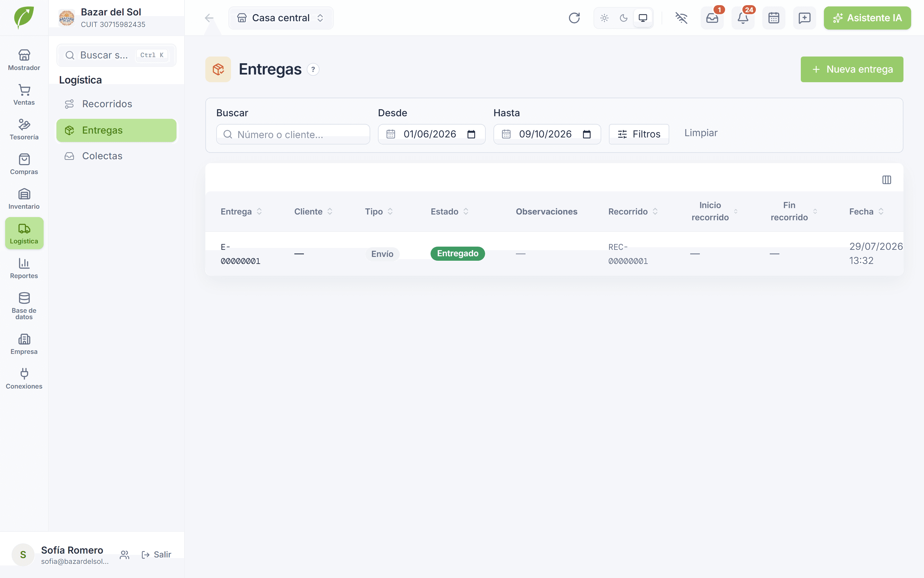
Task: Open the Reportes module
Action: (x=24, y=268)
